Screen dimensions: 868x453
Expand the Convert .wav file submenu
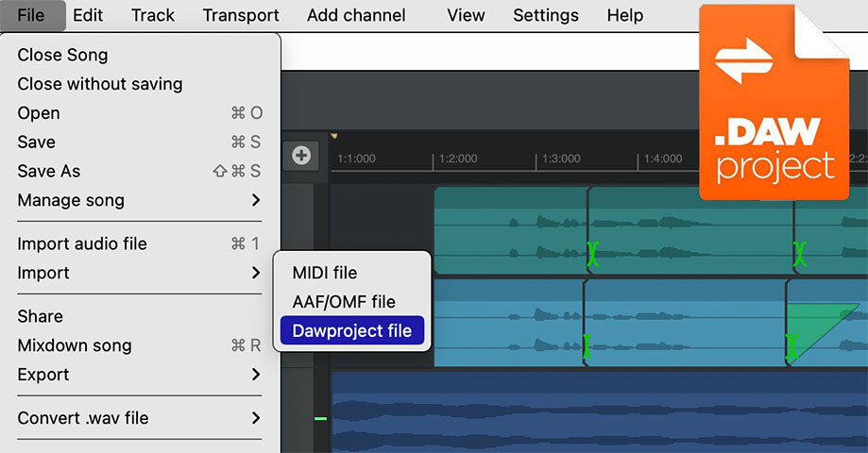[140, 418]
